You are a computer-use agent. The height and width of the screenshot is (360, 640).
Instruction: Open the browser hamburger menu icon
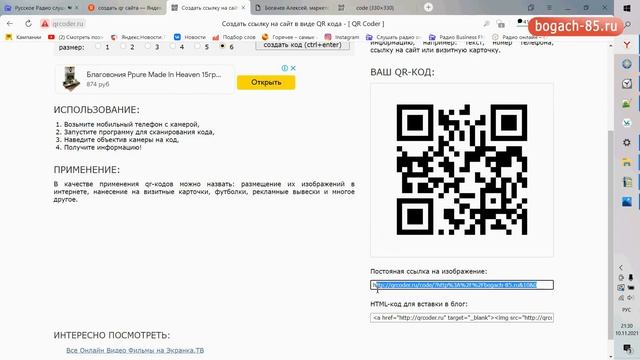click(x=549, y=7)
